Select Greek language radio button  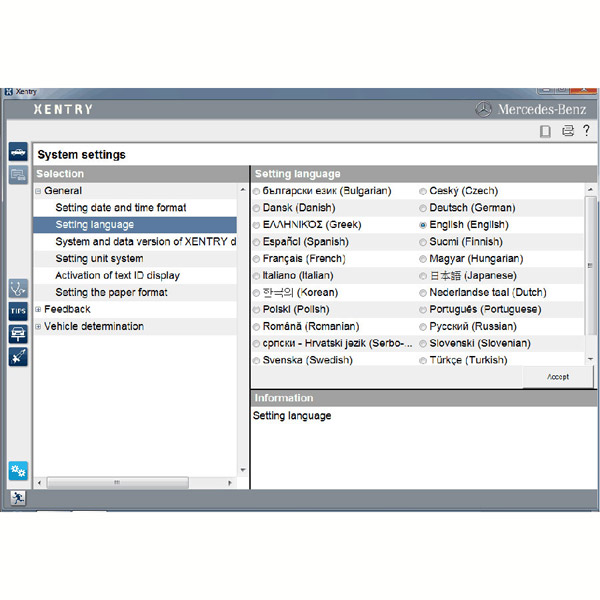(x=256, y=225)
